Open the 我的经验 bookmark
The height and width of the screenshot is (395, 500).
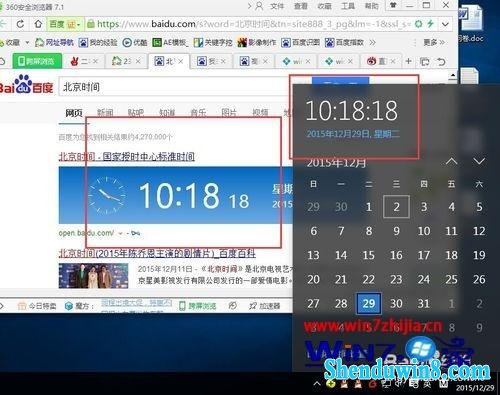[x=98, y=42]
